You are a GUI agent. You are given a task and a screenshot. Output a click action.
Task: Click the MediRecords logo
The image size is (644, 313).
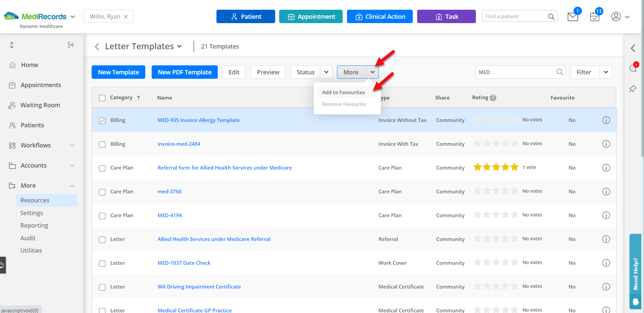point(35,16)
